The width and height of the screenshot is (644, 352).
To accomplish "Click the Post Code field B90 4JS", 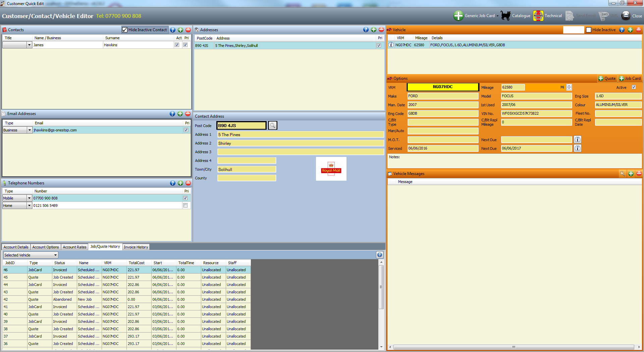I will [x=241, y=125].
